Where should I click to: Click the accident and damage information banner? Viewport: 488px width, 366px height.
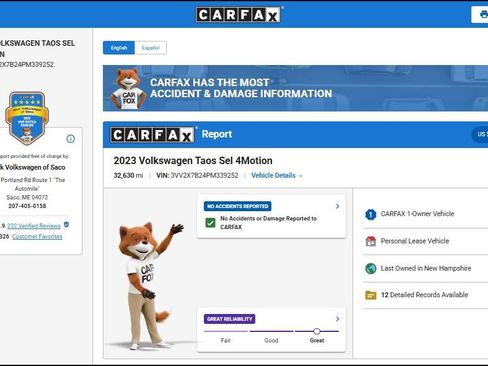[x=295, y=88]
